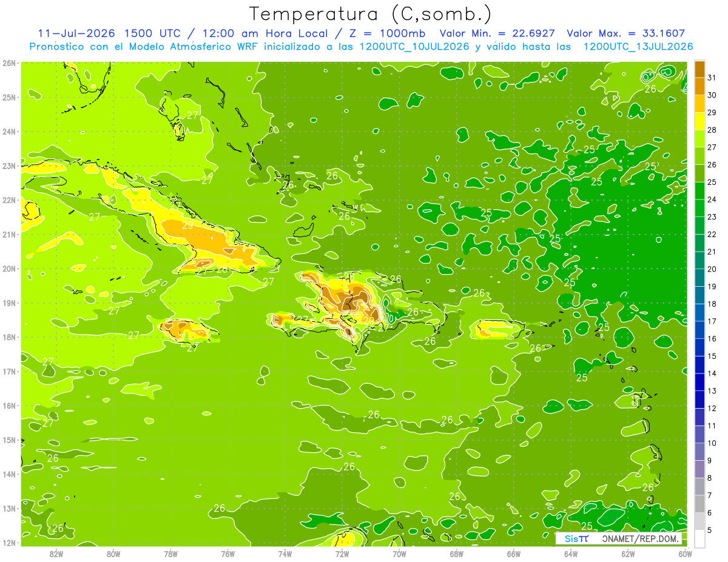Click colorbar legend value 15
The width and height of the screenshot is (728, 562).
point(712,356)
